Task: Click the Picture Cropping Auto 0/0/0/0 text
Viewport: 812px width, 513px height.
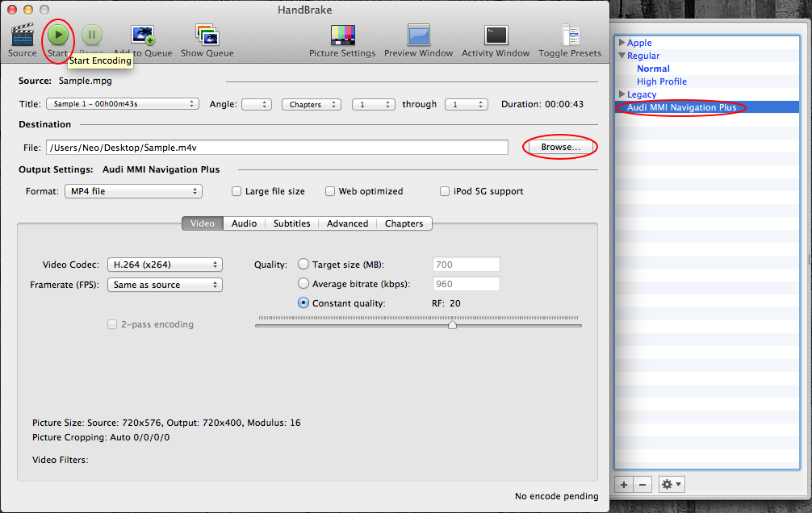Action: point(101,437)
